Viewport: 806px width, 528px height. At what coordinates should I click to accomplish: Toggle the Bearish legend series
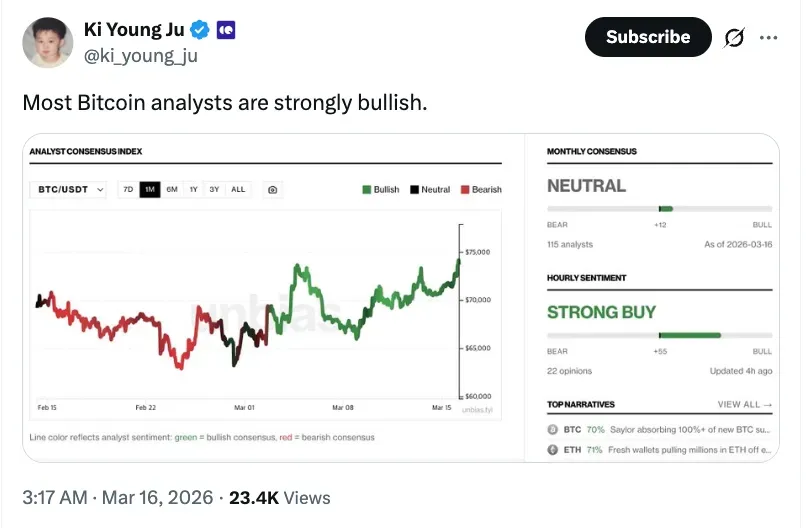(481, 189)
